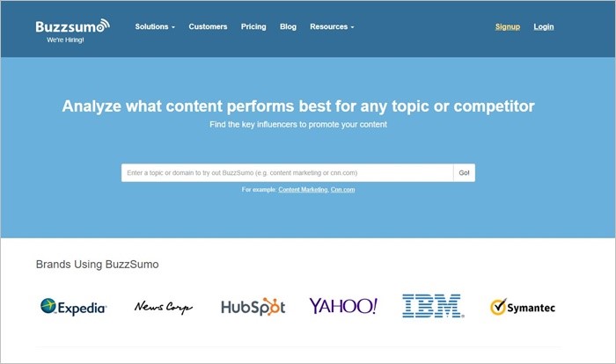Expand the Solutions dropdown menu
This screenshot has height=364, width=616.
tap(155, 26)
